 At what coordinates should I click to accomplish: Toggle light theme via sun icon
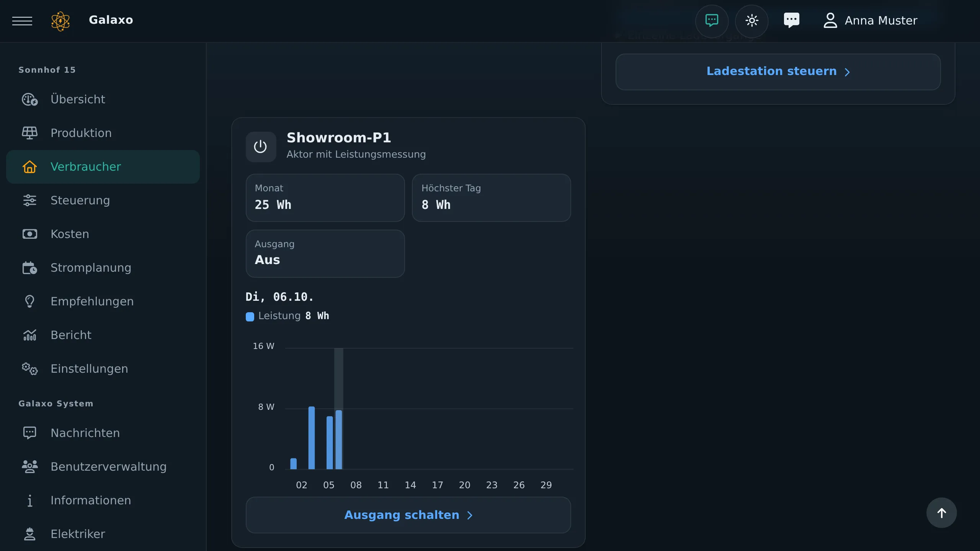click(x=751, y=21)
